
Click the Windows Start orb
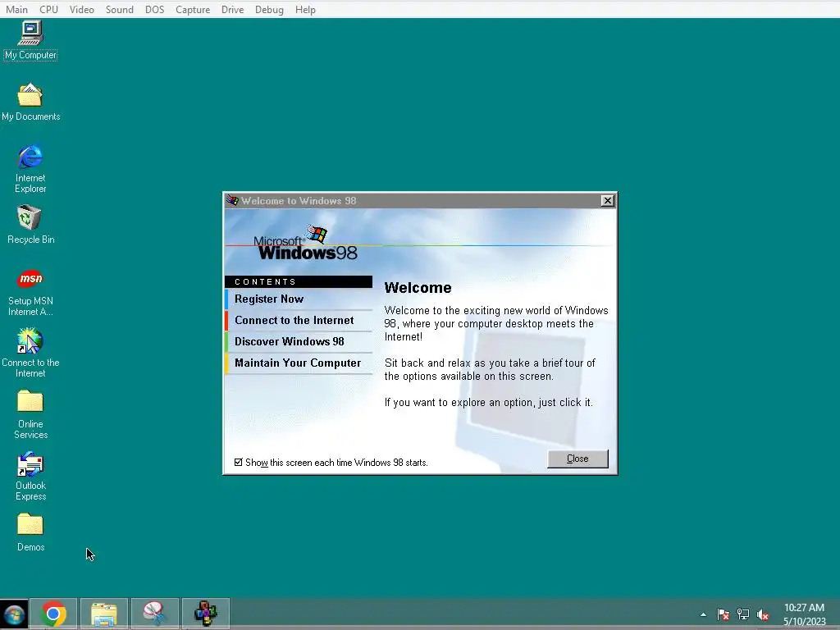pos(14,614)
